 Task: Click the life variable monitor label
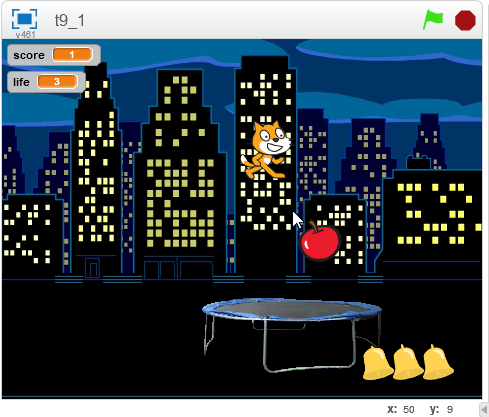point(21,82)
